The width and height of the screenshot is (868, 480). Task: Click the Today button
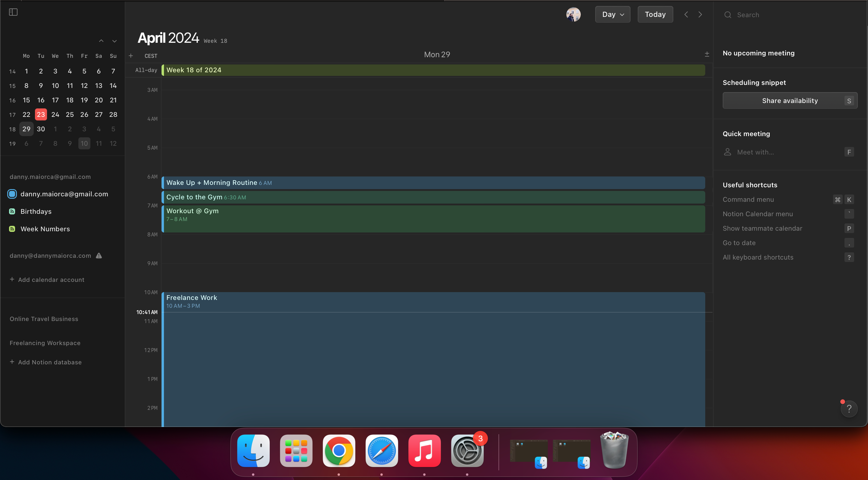655,14
